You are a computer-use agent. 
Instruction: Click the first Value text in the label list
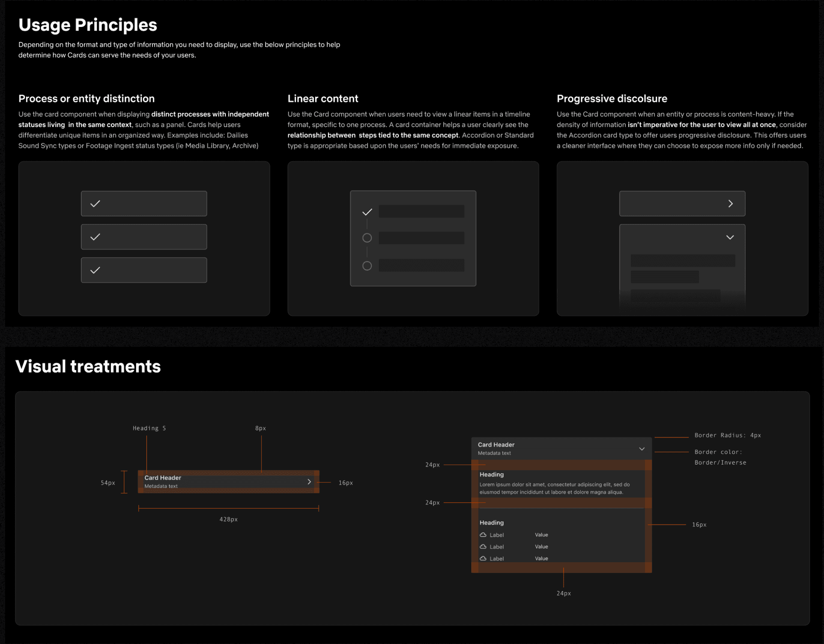coord(541,535)
